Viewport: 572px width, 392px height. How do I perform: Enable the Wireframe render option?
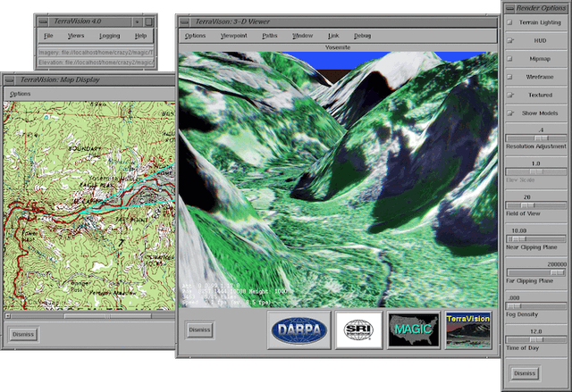coord(510,76)
